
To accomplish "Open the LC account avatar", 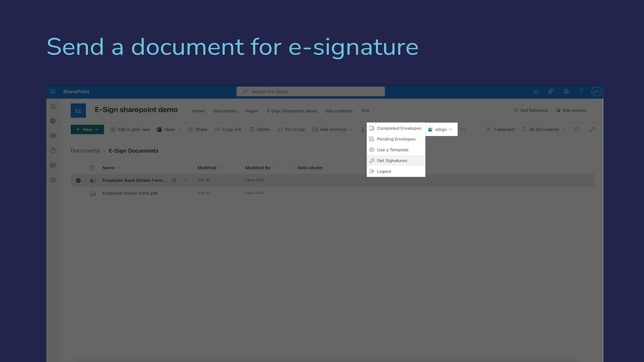I will pyautogui.click(x=596, y=91).
